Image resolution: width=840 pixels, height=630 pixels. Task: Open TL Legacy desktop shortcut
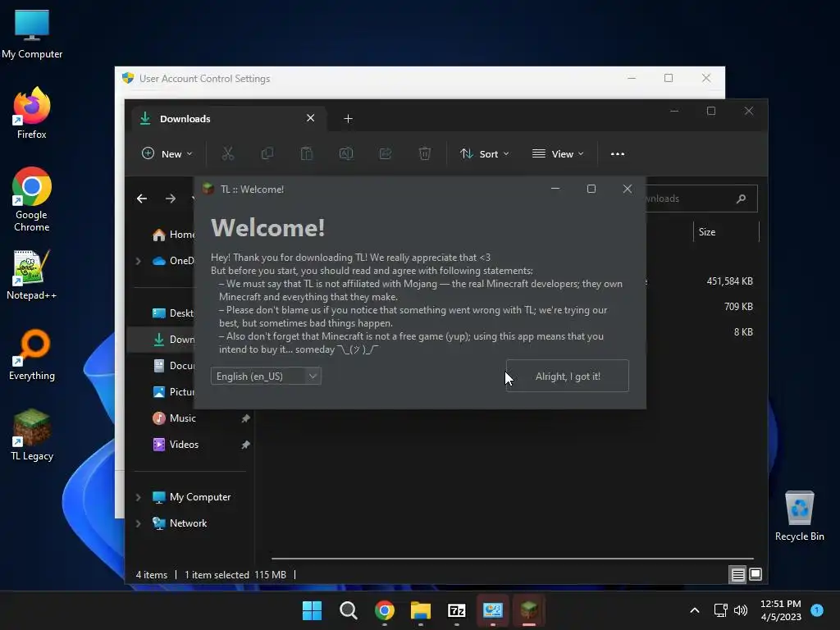(32, 435)
